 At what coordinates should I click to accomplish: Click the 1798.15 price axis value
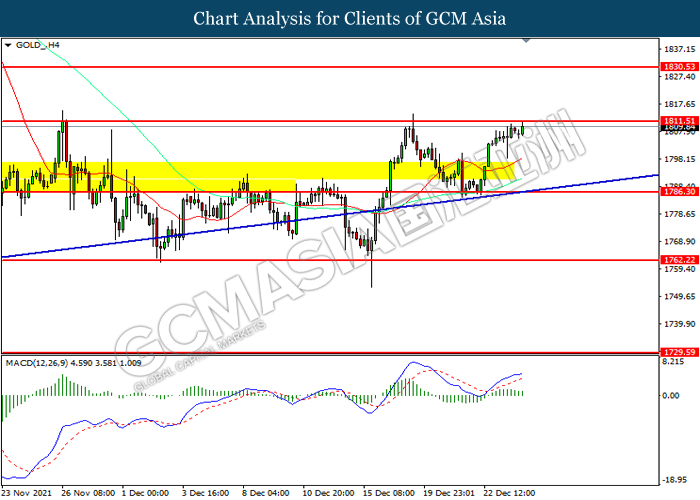(x=679, y=159)
